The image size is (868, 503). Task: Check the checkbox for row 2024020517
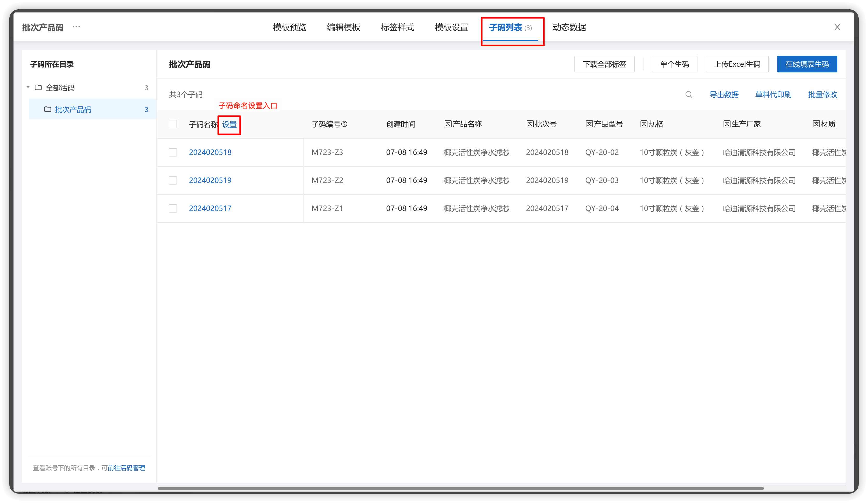tap(173, 208)
